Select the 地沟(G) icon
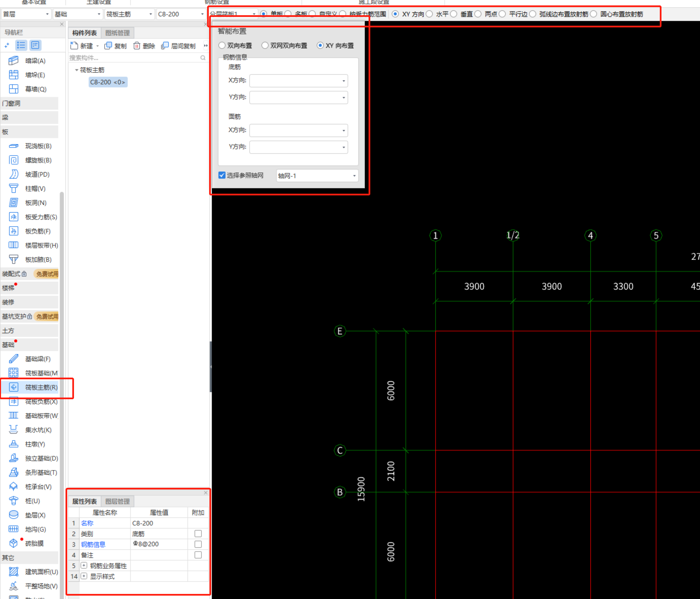Image resolution: width=700 pixels, height=599 pixels. pyautogui.click(x=14, y=529)
